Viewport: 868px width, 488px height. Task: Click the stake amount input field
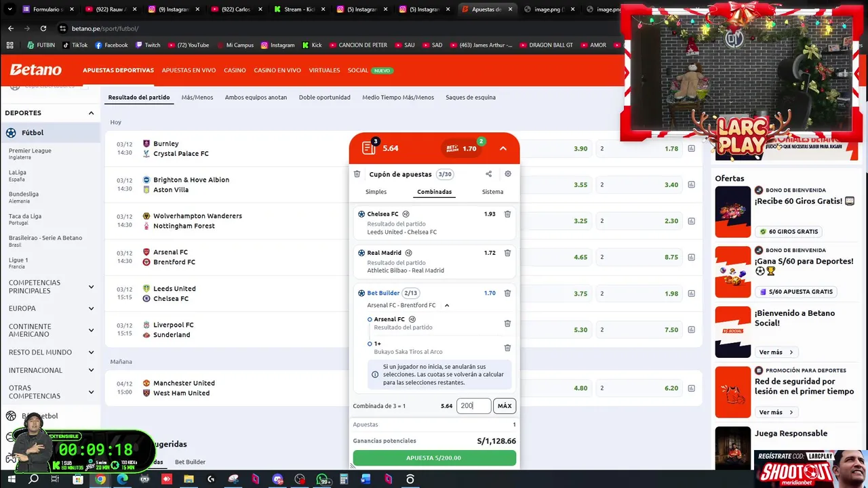click(473, 406)
